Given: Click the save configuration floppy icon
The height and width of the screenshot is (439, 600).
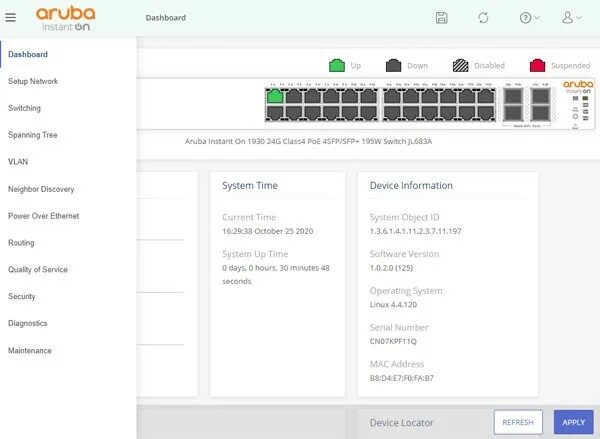Looking at the screenshot, I should (x=442, y=18).
